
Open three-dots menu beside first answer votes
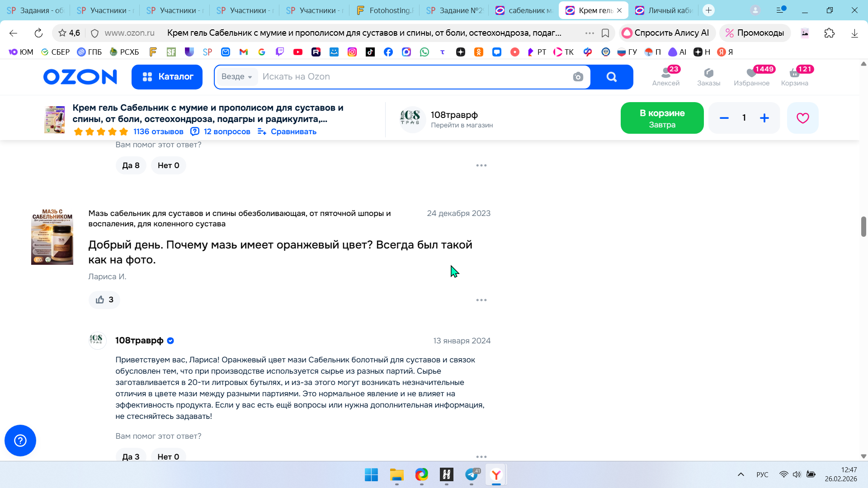[481, 165]
